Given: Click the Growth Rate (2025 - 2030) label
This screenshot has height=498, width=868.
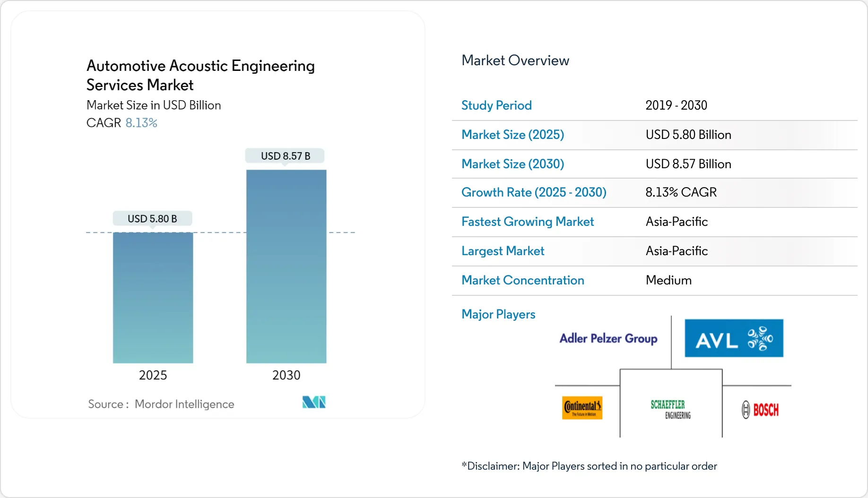Looking at the screenshot, I should (534, 192).
